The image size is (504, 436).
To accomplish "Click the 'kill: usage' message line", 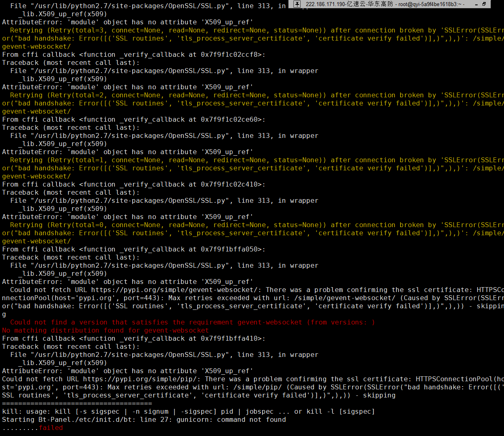I will point(188,411).
